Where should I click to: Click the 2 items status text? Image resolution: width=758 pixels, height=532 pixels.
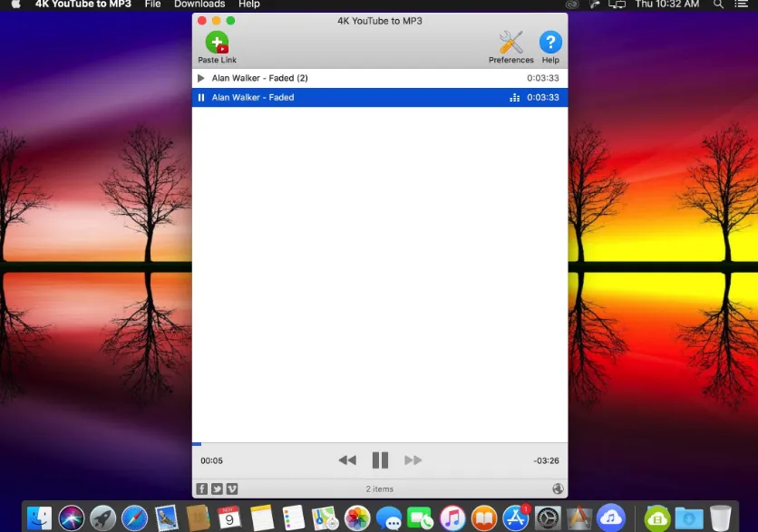(380, 489)
